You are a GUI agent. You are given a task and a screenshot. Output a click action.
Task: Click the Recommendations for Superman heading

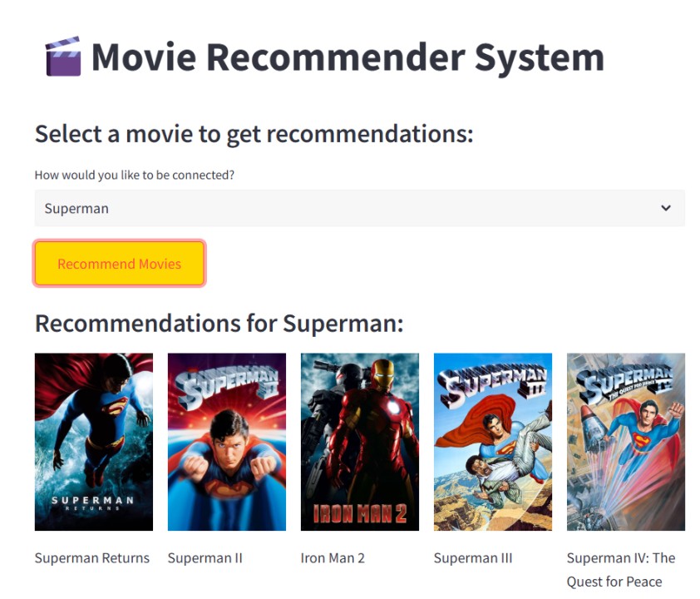tap(219, 323)
